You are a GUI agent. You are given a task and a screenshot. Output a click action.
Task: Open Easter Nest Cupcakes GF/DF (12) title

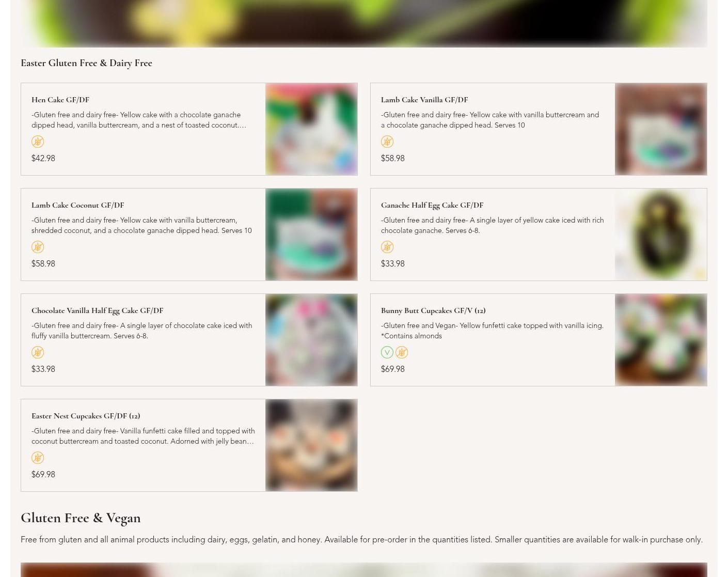pos(86,416)
